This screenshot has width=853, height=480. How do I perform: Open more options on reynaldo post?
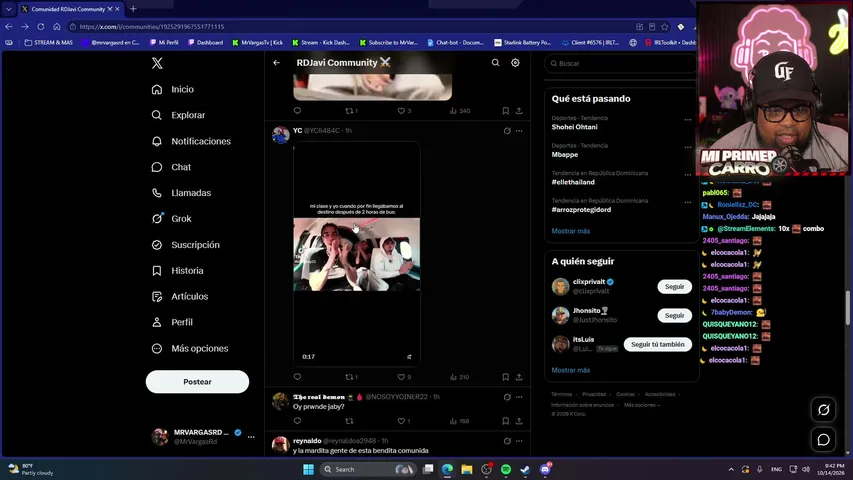point(519,441)
